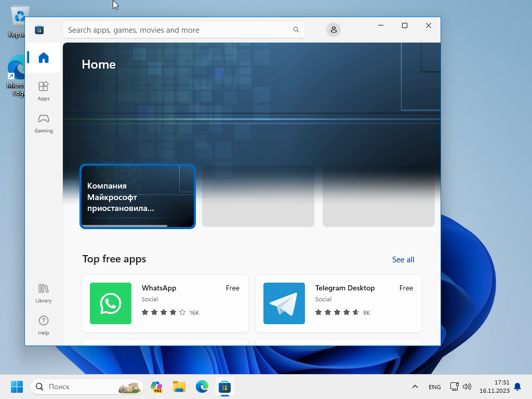Select the Компания Майкрософт featured card
The width and height of the screenshot is (532, 399).
[138, 196]
